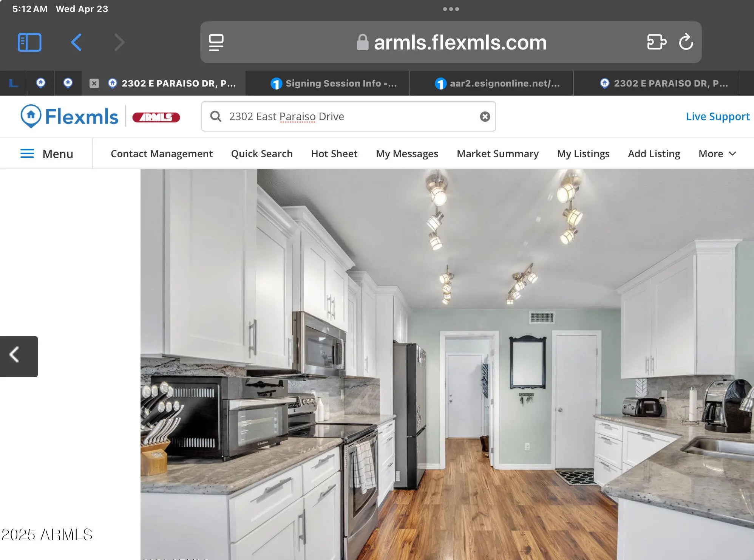
Task: Click the Flexmls home logo
Action: 70,116
